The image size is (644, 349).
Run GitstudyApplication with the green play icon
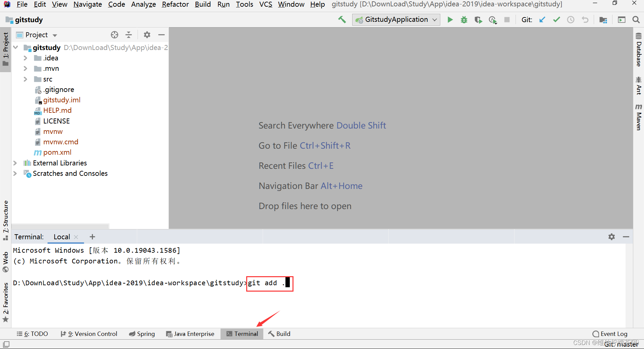[450, 20]
